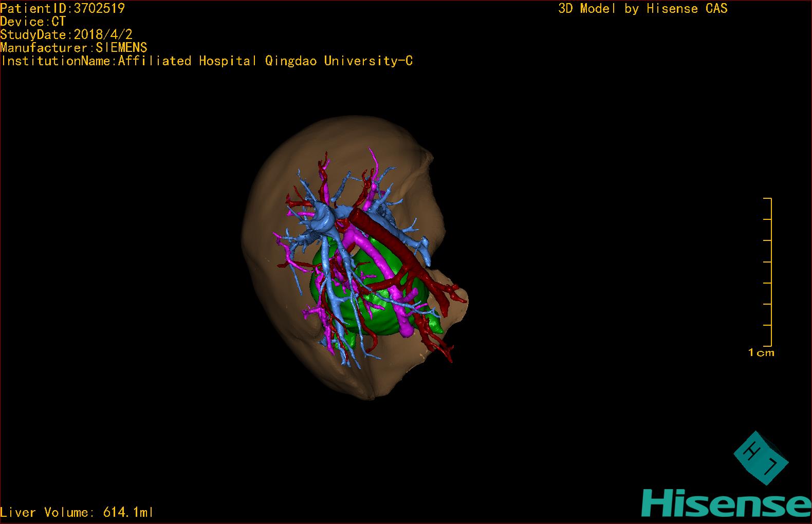Click the InstitutionName hospital label
812x524 pixels.
(x=207, y=61)
